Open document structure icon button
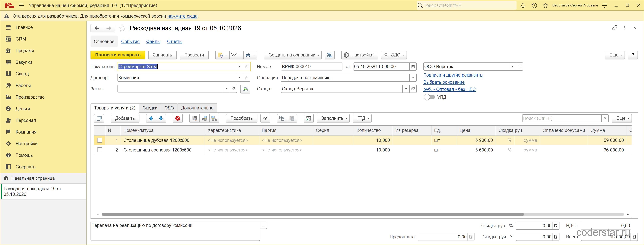 pyautogui.click(x=330, y=55)
